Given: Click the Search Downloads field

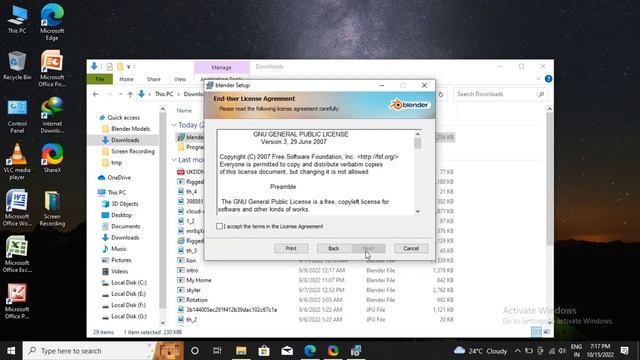Looking at the screenshot, I should tap(500, 94).
